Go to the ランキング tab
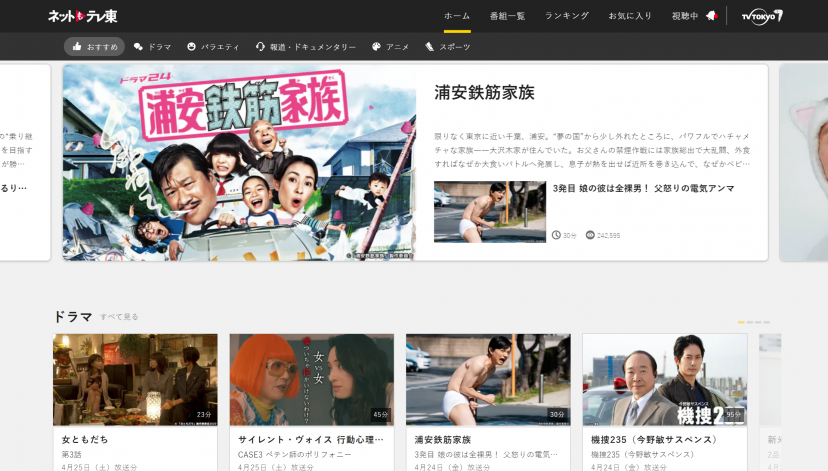The image size is (828, 471). (x=567, y=16)
